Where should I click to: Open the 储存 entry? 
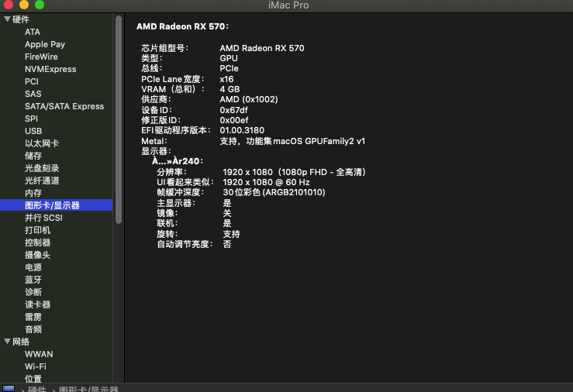[33, 156]
